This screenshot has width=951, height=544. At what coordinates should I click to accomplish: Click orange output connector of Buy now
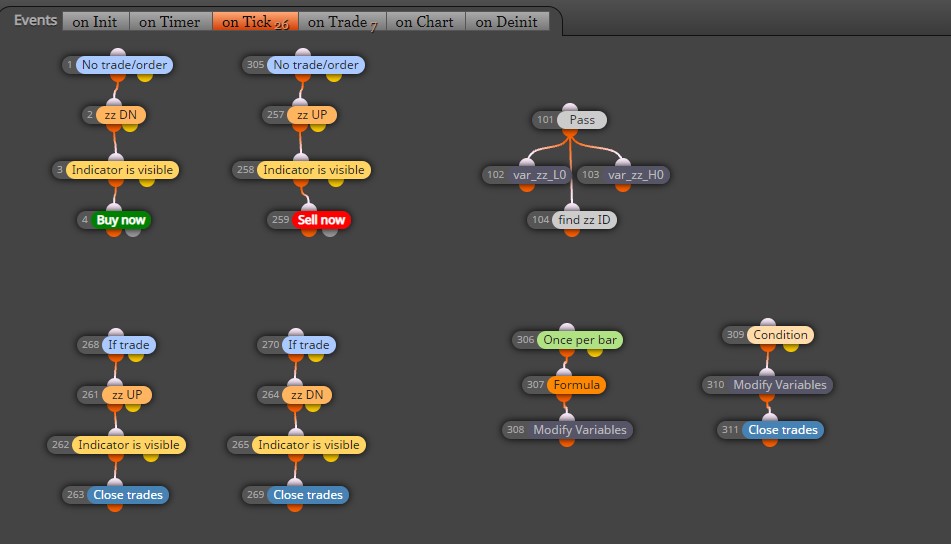point(114,231)
